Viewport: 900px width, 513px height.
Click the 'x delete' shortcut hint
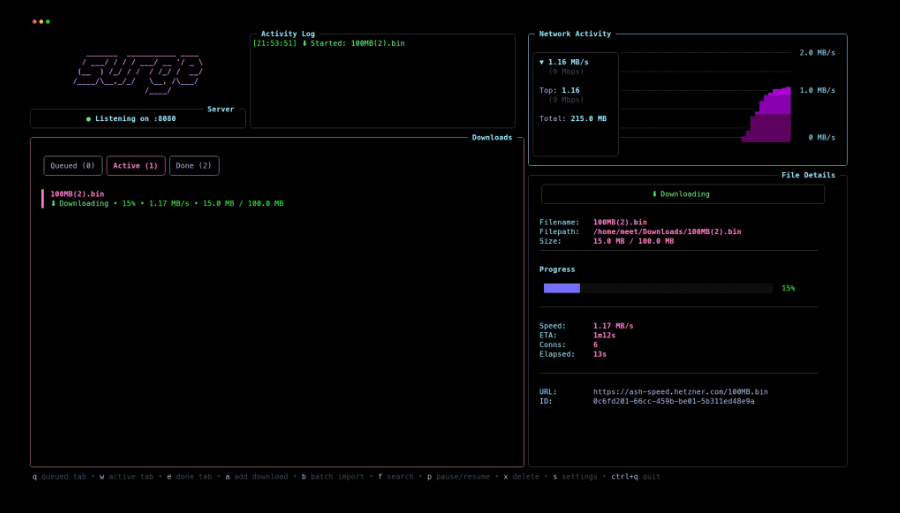point(521,477)
